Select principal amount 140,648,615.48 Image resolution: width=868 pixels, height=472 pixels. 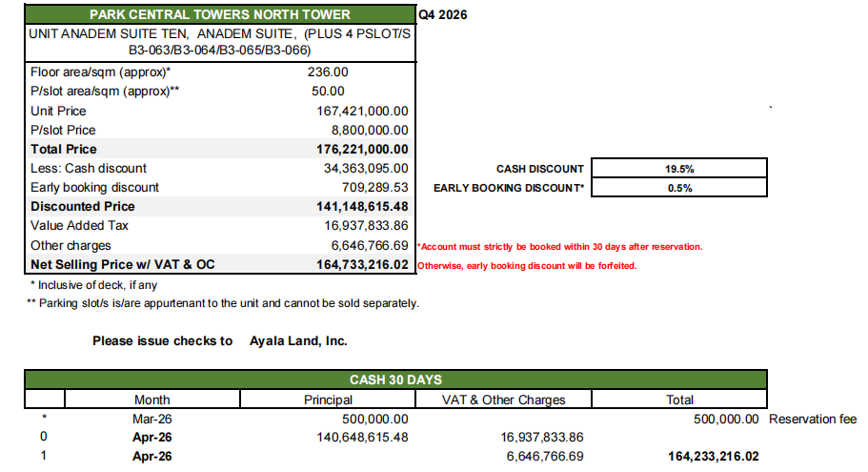point(362,437)
